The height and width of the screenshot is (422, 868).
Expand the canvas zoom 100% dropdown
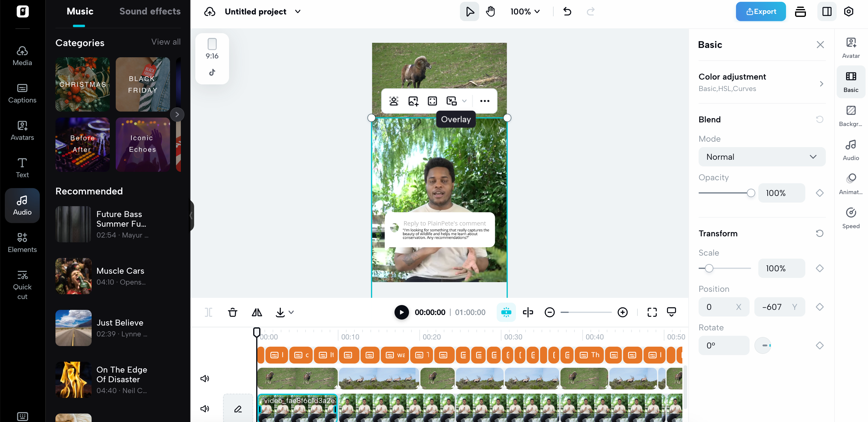[525, 11]
